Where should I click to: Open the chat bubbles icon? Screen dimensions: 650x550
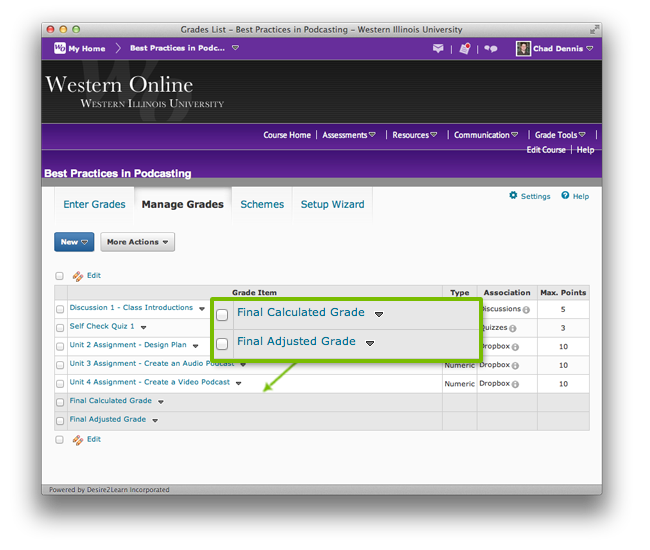[491, 48]
